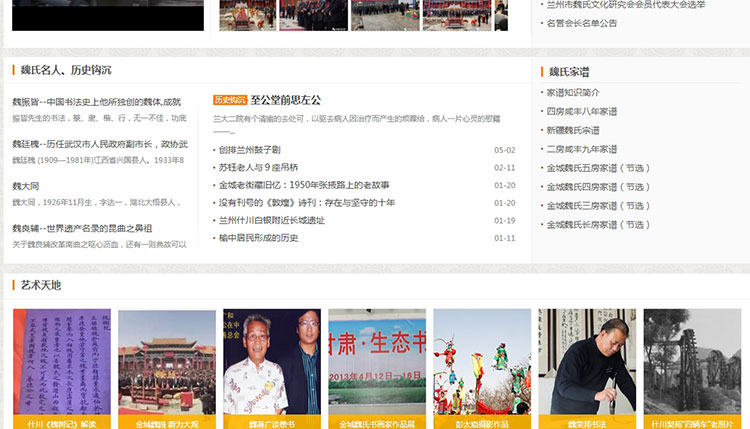Click the 魏荣邦书法 calligrapher thumbnail
This screenshot has height=429, width=750.
coord(587,361)
